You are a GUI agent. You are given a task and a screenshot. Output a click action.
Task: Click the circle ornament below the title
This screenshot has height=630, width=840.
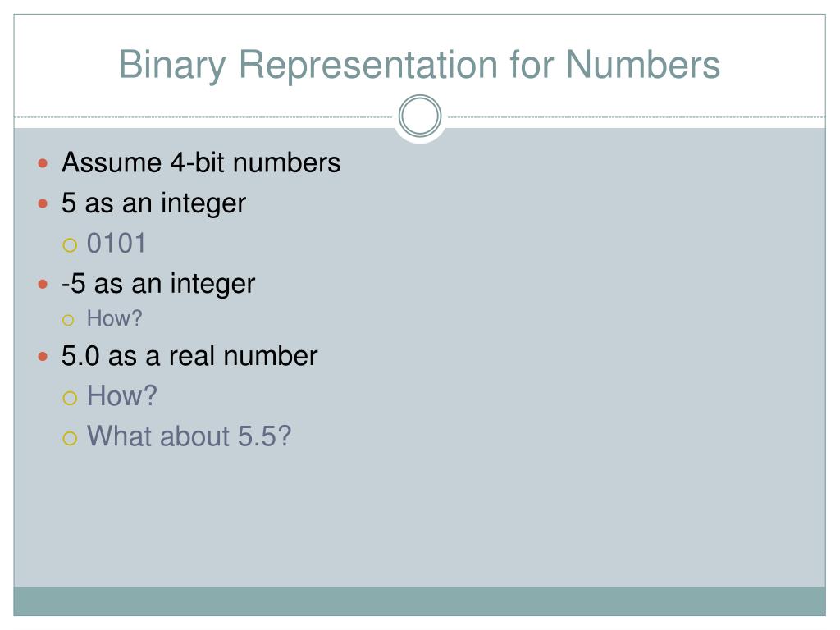click(x=420, y=116)
